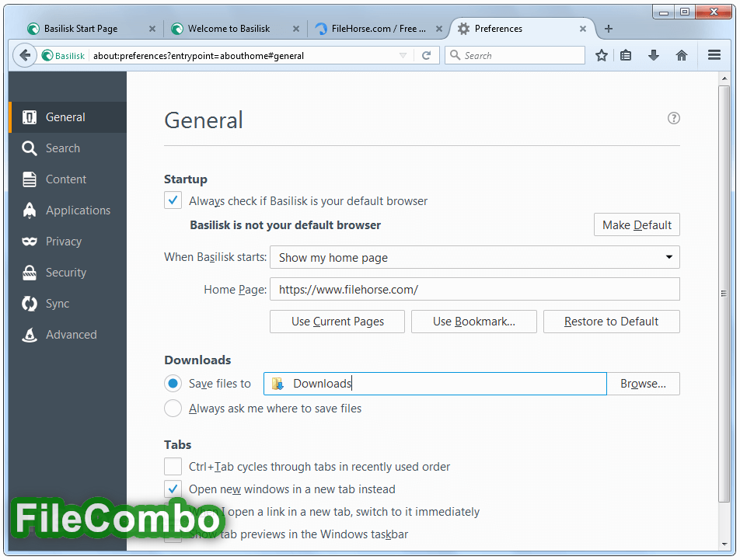740x560 pixels.
Task: Toggle open new windows in new tab
Action: click(x=173, y=489)
